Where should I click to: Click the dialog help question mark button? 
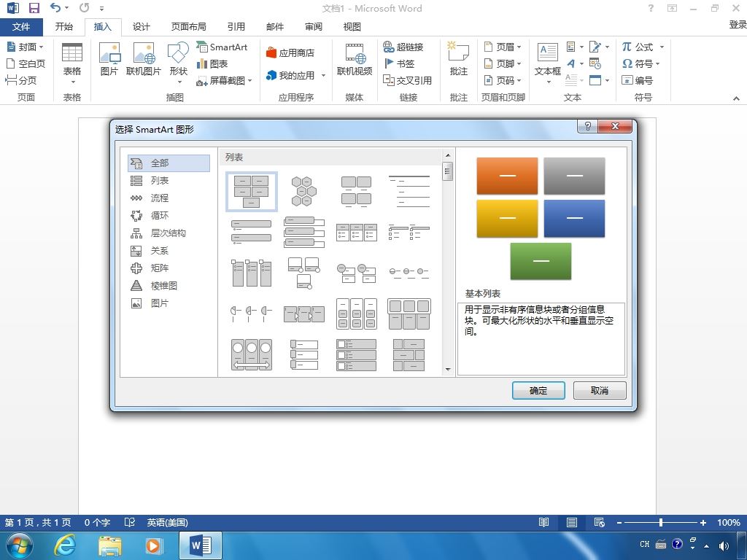(x=587, y=126)
